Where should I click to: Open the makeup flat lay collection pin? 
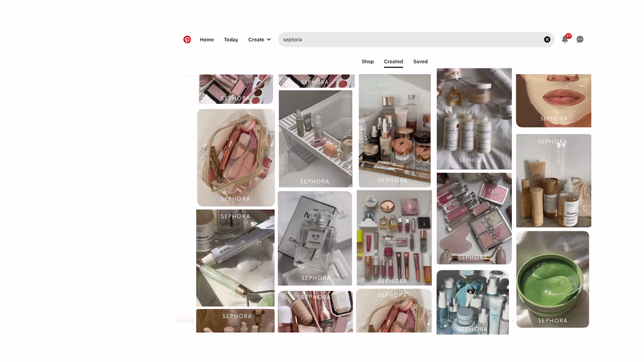[x=394, y=238]
